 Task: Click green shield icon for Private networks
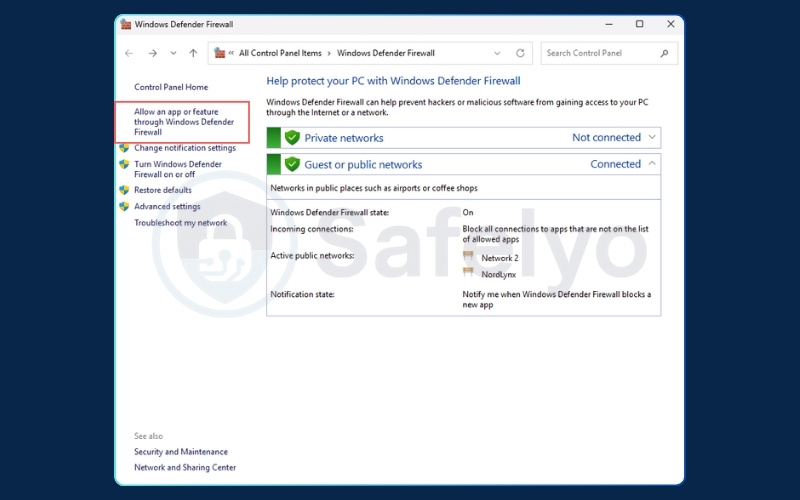click(292, 137)
